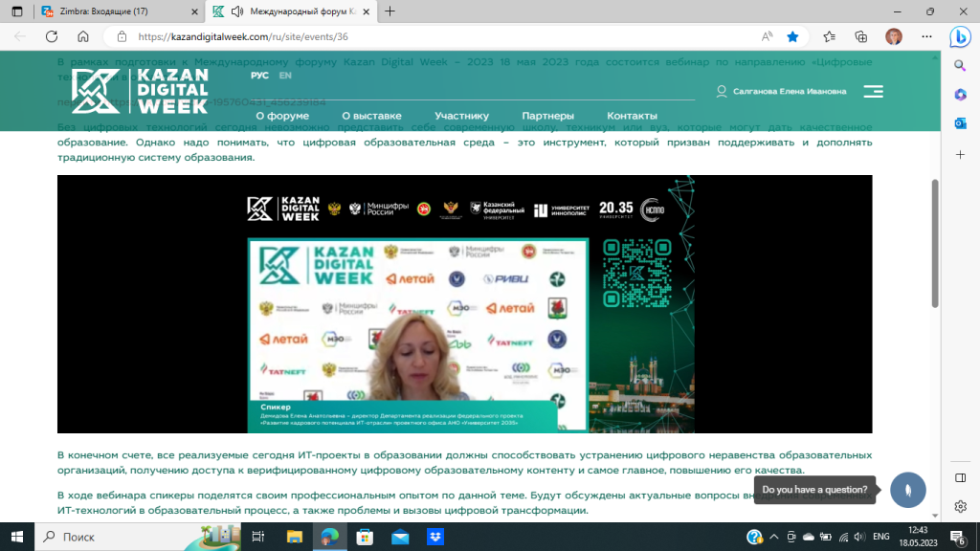Reload the current page

(52, 37)
